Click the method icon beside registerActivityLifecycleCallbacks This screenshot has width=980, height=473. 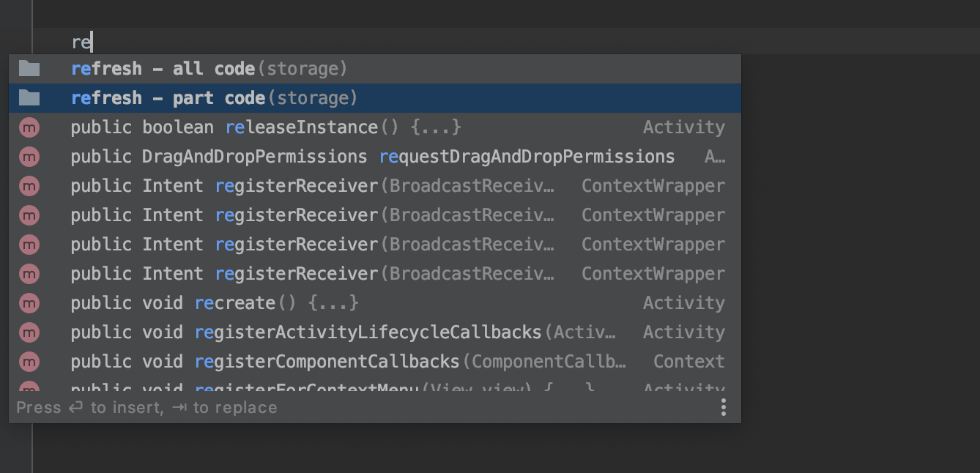pyautogui.click(x=29, y=332)
